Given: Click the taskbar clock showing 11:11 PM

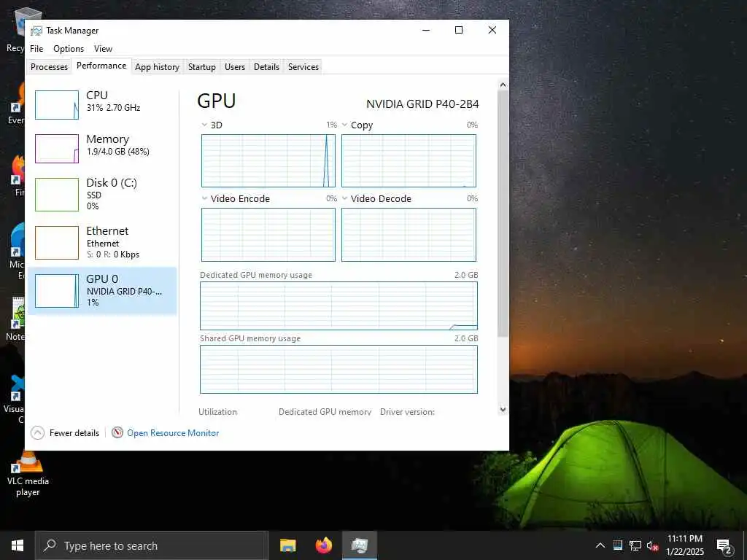Looking at the screenshot, I should (684, 545).
